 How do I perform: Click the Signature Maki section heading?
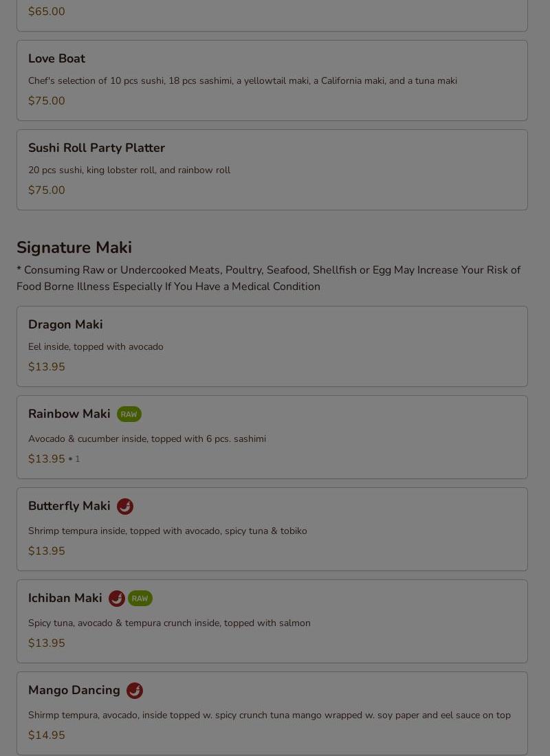(x=74, y=247)
